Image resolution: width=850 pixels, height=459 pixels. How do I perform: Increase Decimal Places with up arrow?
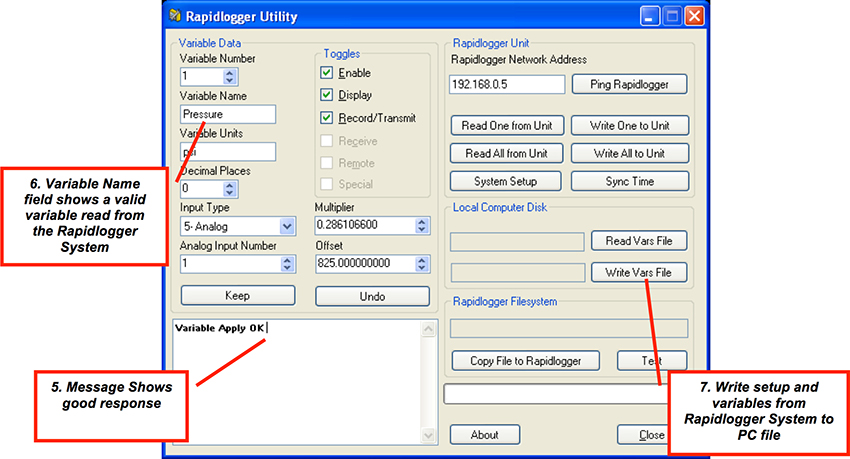(x=230, y=185)
